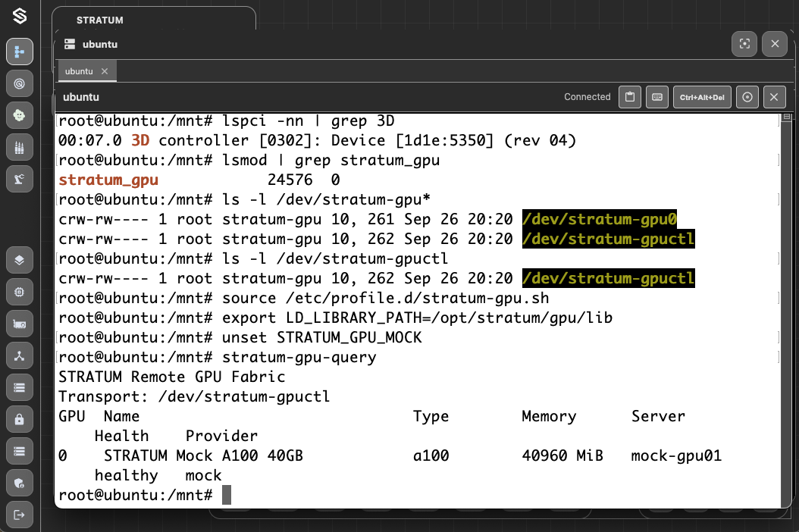
Task: Open the server stack icon below the lock
Action: 20,451
